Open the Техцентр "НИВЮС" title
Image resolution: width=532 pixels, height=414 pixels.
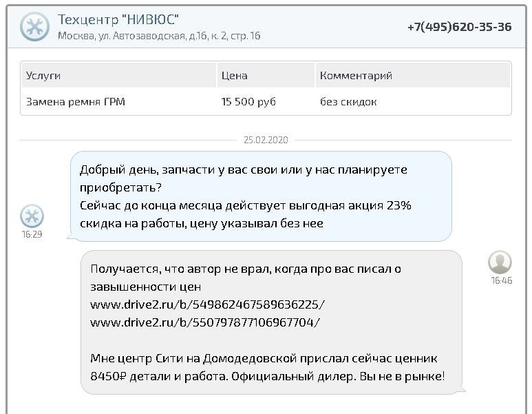[118, 19]
